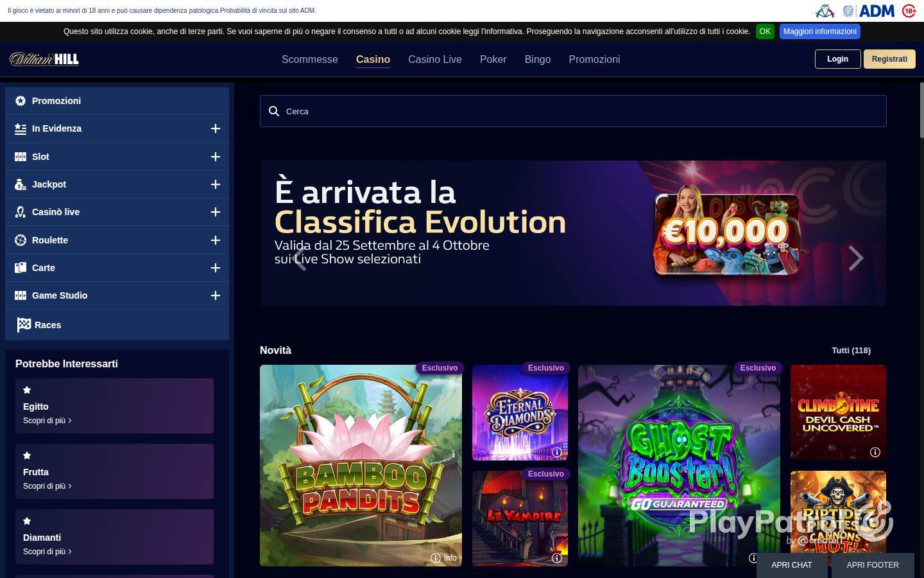Open the Classifica Evolution promo banner
The height and width of the screenshot is (578, 924).
[573, 233]
